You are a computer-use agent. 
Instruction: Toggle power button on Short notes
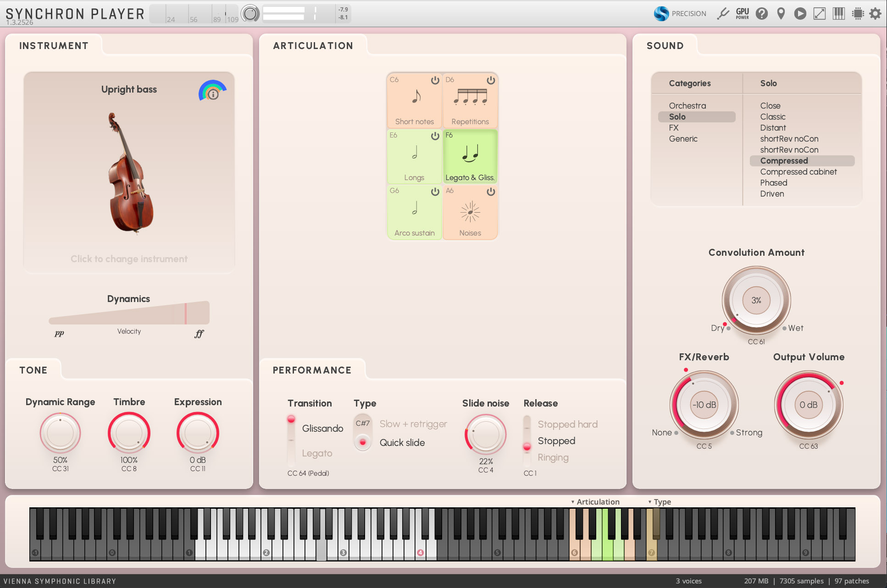coord(435,80)
